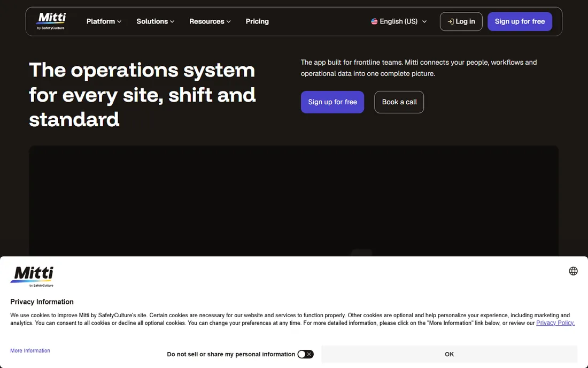Click the dark video preview area
The height and width of the screenshot is (368, 588).
[293, 201]
